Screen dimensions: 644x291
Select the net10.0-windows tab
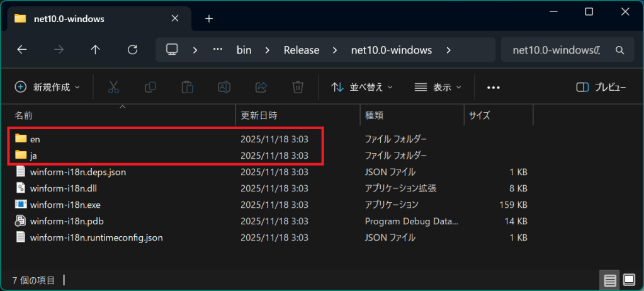[69, 18]
